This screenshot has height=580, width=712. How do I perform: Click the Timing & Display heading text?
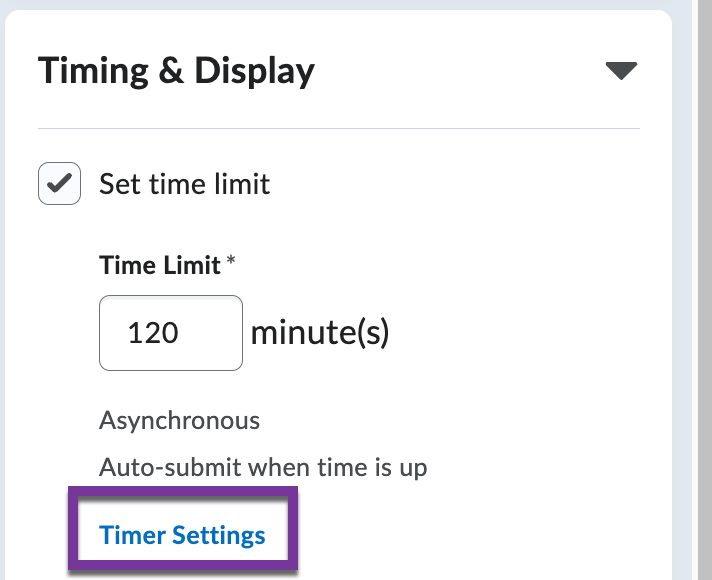[176, 71]
